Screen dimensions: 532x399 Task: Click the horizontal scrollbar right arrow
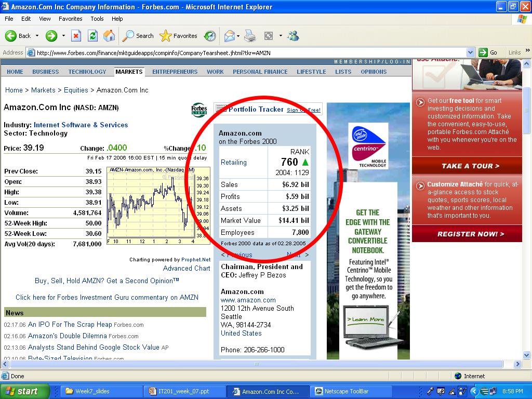[x=517, y=364]
